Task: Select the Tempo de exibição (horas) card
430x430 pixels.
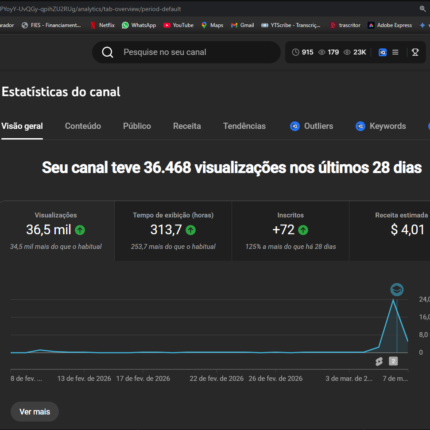Action: [x=173, y=231]
